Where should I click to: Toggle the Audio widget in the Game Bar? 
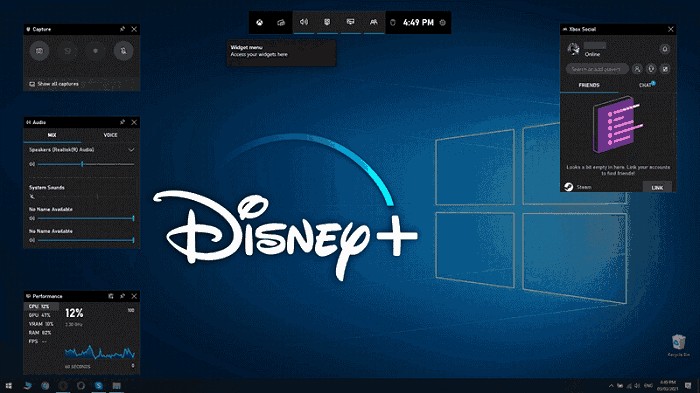(304, 22)
